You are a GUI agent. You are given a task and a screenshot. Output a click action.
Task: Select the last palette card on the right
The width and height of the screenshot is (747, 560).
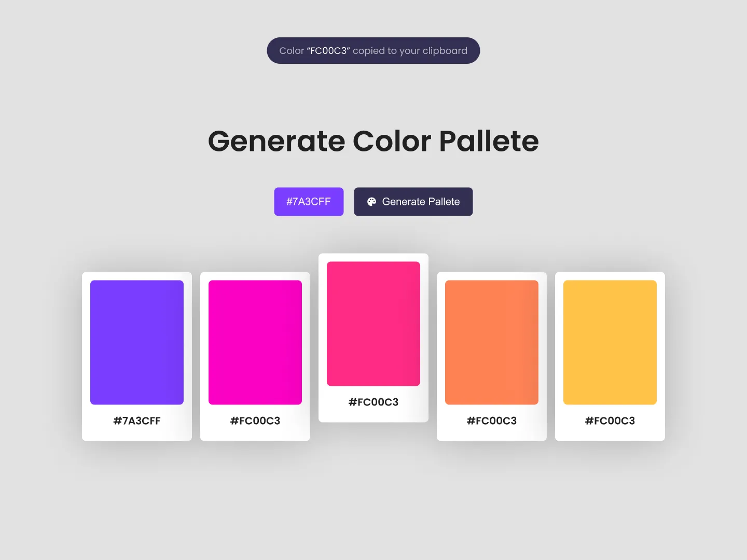[x=610, y=356]
